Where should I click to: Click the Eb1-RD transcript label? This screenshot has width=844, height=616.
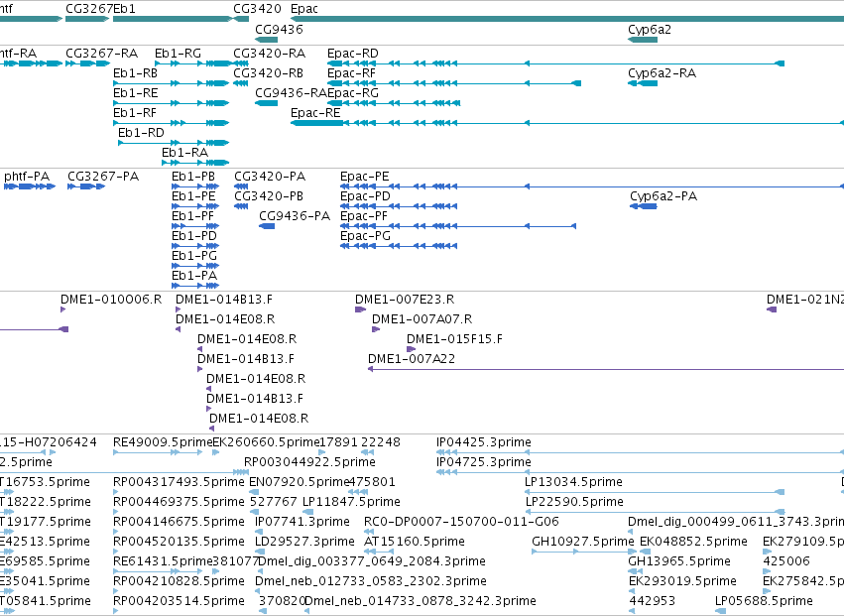[141, 133]
